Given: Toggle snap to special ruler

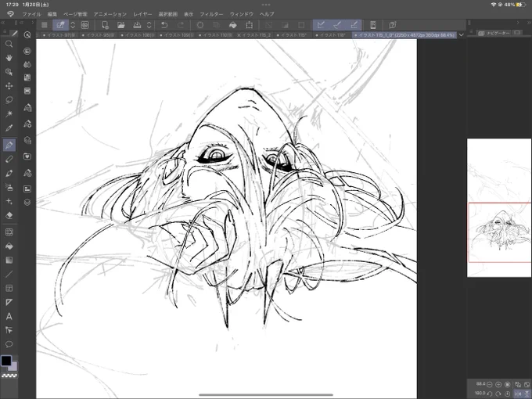Looking at the screenshot, I should 337,25.
